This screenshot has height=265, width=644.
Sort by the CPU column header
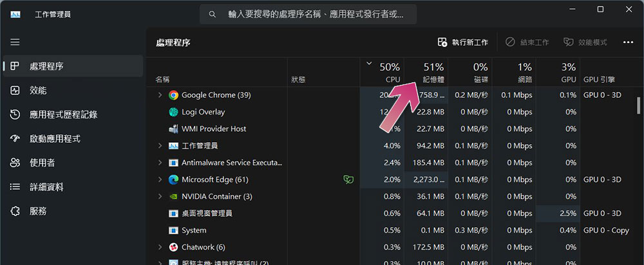tap(382, 73)
